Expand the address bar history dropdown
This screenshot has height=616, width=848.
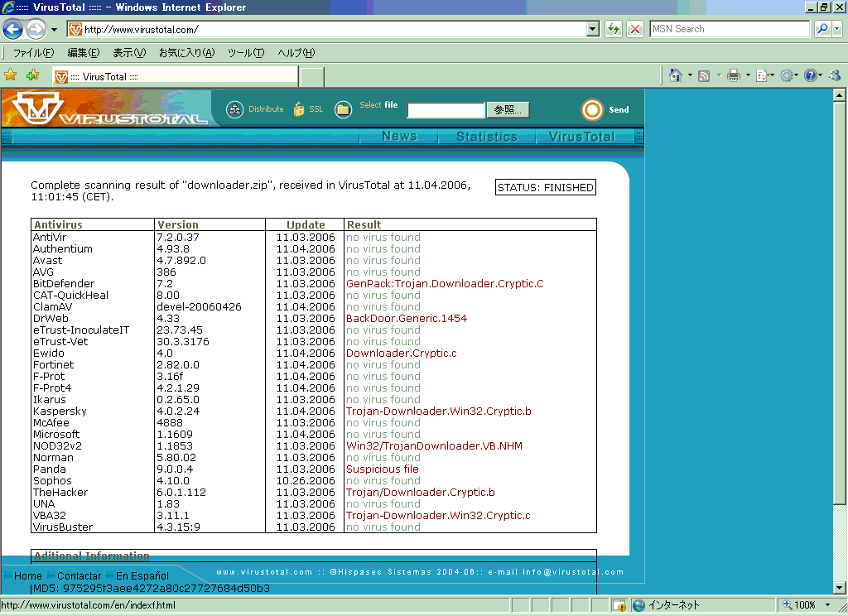click(x=593, y=29)
